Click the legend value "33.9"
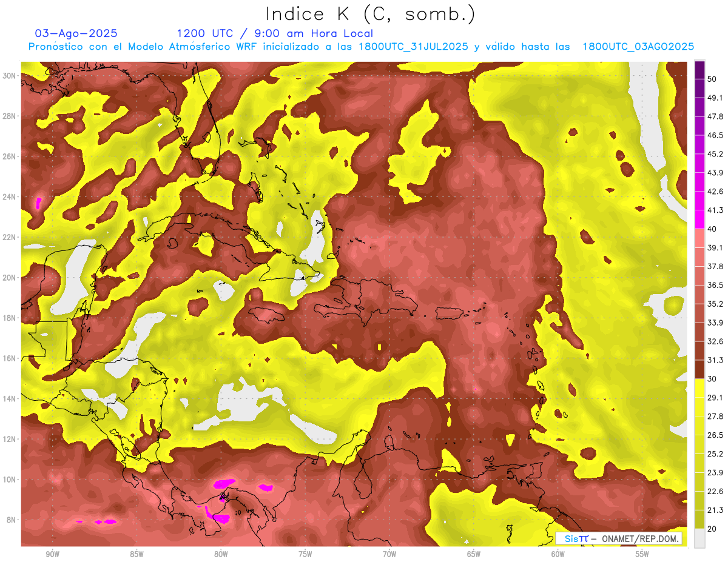The height and width of the screenshot is (562, 728). pyautogui.click(x=715, y=323)
